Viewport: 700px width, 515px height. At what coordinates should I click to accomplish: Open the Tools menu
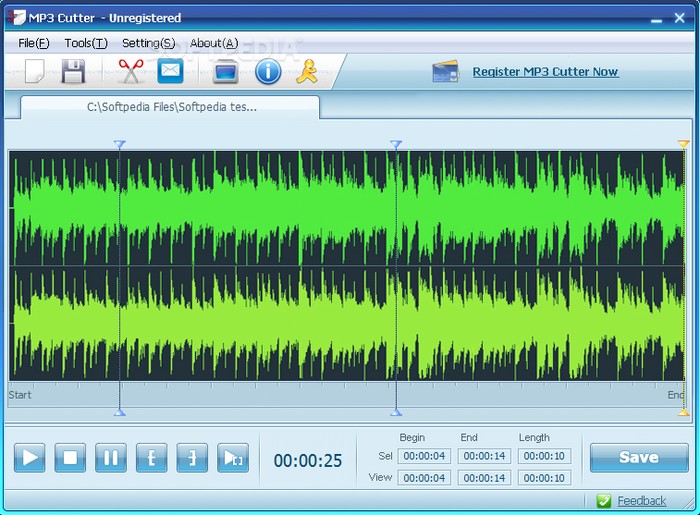(x=85, y=43)
